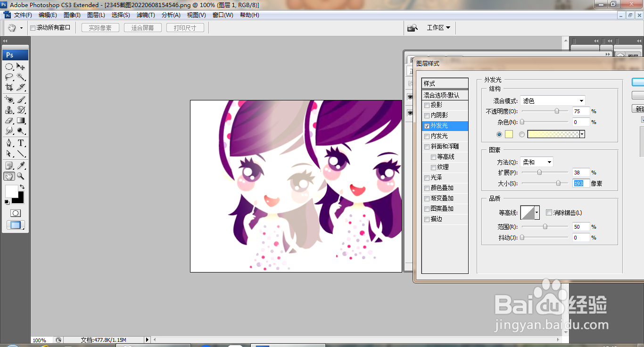Enable the 光泽 style checkbox

[x=427, y=178]
